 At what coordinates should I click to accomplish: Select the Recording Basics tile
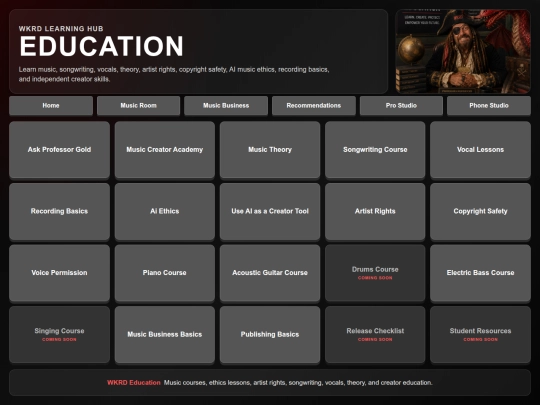(x=60, y=211)
